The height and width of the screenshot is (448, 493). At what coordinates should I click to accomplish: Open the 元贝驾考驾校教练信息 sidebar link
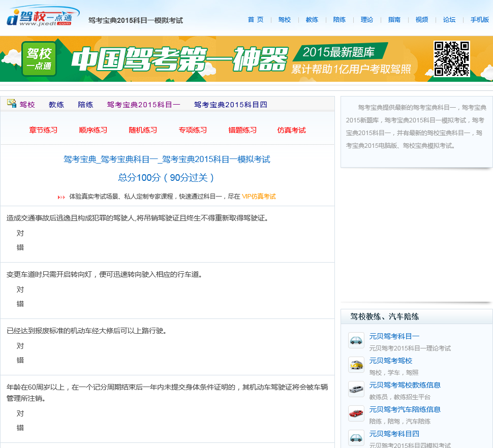tap(405, 385)
